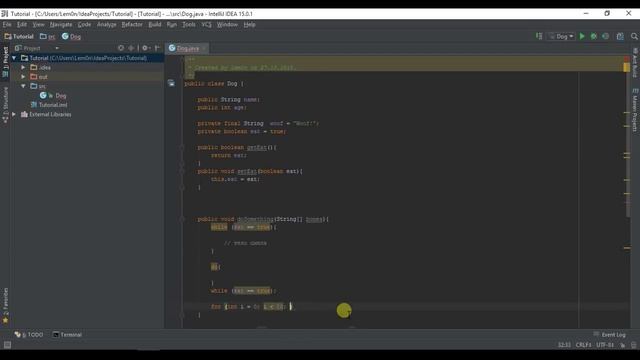Run with coverage icon next to debug
This screenshot has width=640, height=360.
coord(606,36)
